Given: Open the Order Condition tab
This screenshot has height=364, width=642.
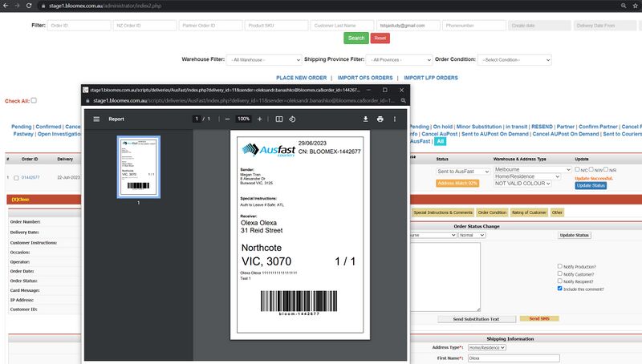Looking at the screenshot, I should [x=492, y=212].
